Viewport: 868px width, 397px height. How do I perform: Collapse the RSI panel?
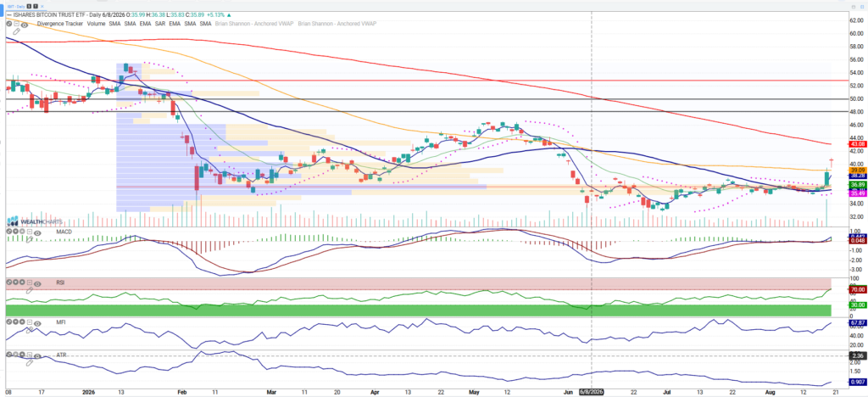pyautogui.click(x=30, y=283)
